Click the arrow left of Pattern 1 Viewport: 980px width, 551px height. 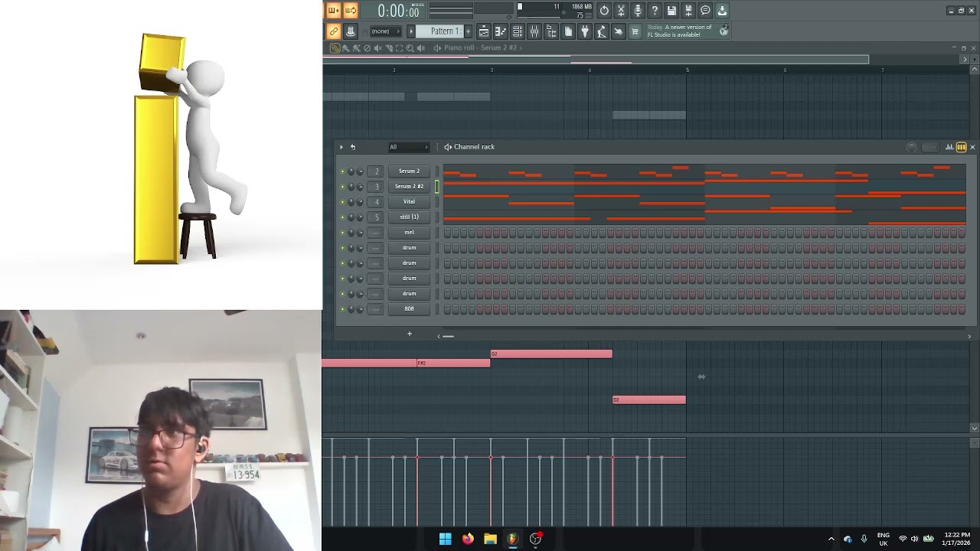coord(411,31)
